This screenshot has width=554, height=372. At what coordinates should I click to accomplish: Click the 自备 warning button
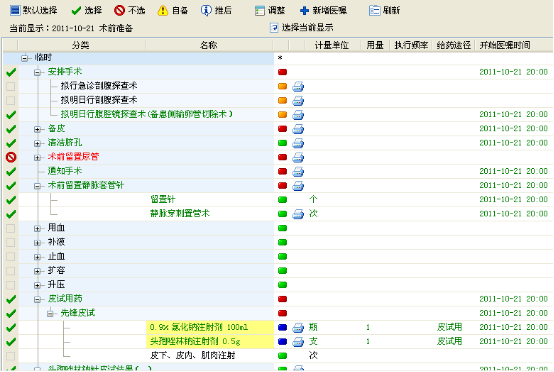pyautogui.click(x=173, y=10)
